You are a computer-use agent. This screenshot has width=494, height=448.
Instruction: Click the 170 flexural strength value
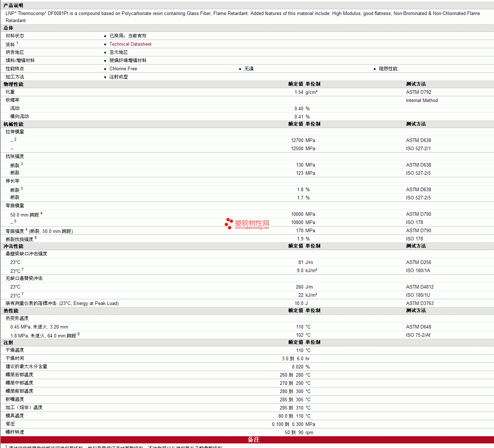tap(299, 230)
